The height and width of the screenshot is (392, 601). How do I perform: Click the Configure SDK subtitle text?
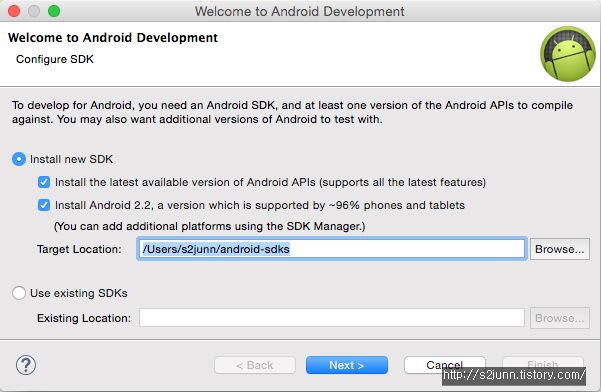click(55, 59)
